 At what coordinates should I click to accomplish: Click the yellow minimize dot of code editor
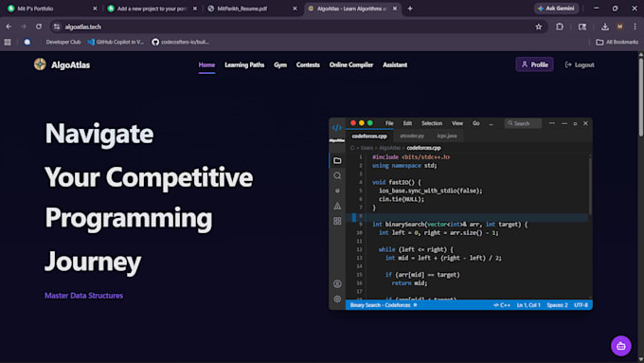click(x=362, y=123)
